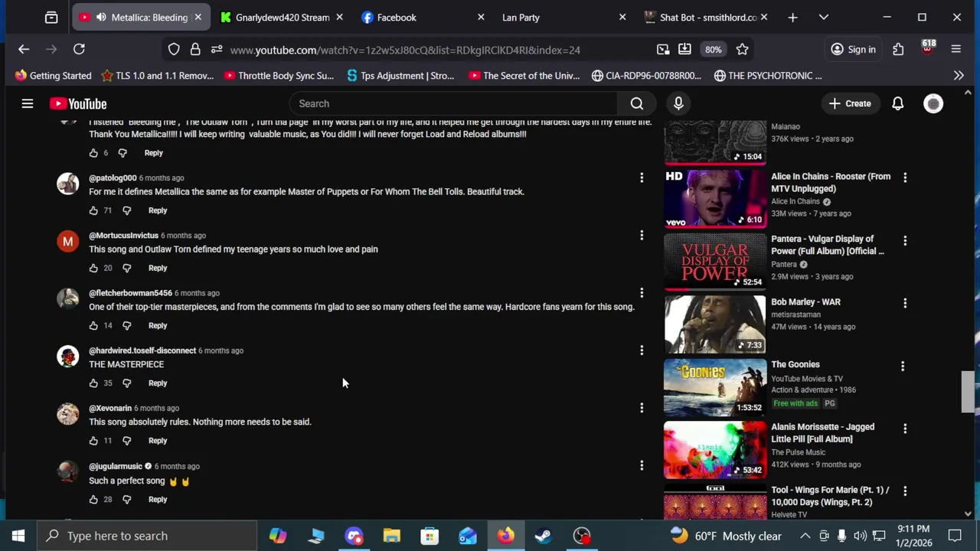The image size is (980, 551).
Task: Dislike the comment by @patolog000
Action: point(126,210)
